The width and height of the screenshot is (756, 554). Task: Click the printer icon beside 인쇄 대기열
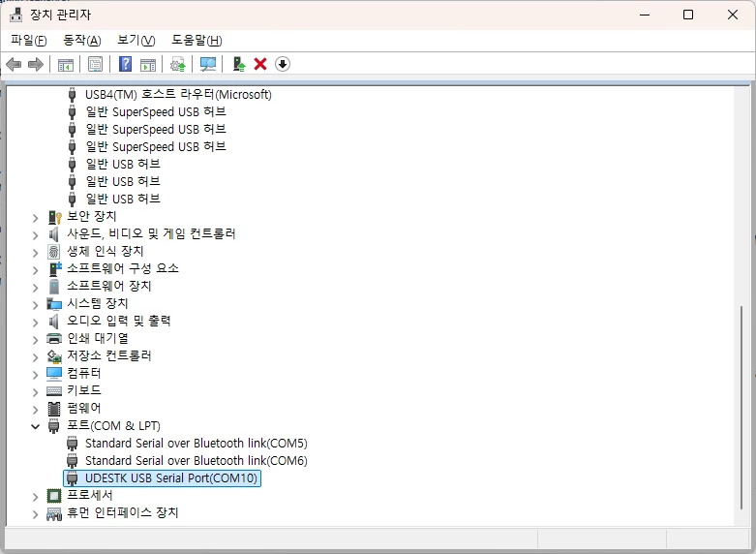click(54, 338)
